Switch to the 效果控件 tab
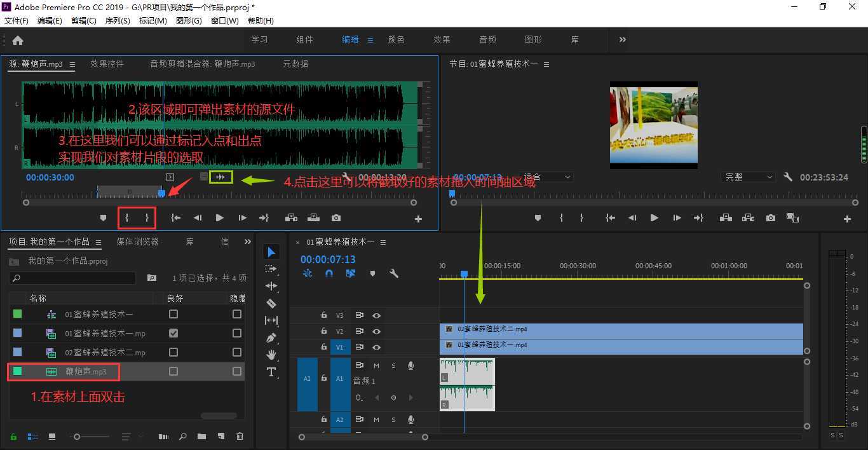The height and width of the screenshot is (450, 868). (x=107, y=64)
